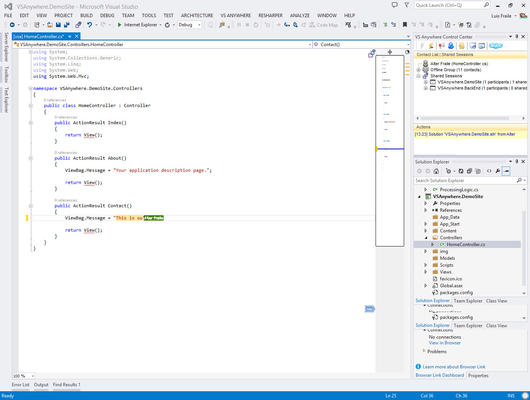Viewport: 530px width, 400px height.
Task: Click Learn more about Browser Link
Action: click(454, 367)
